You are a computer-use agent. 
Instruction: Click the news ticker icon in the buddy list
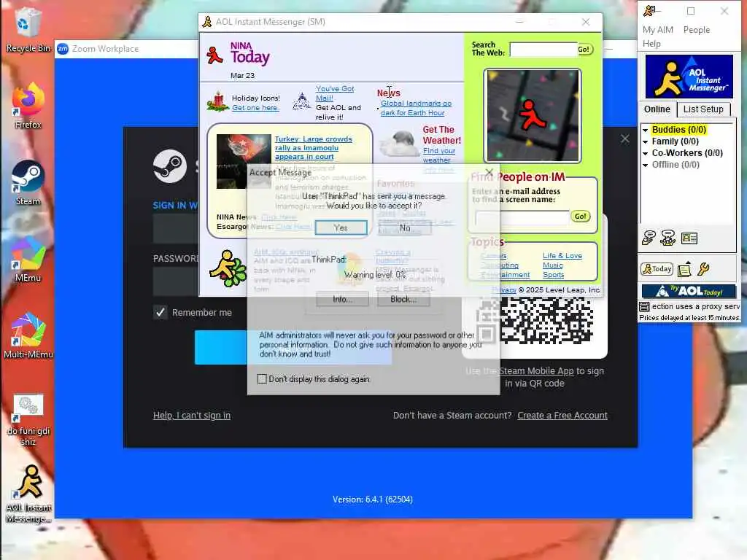645,307
